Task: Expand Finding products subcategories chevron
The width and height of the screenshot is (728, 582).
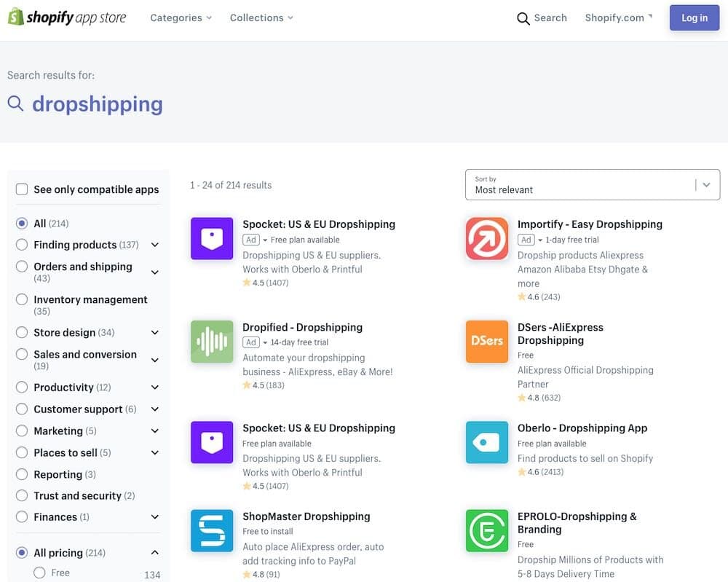Action: click(155, 245)
